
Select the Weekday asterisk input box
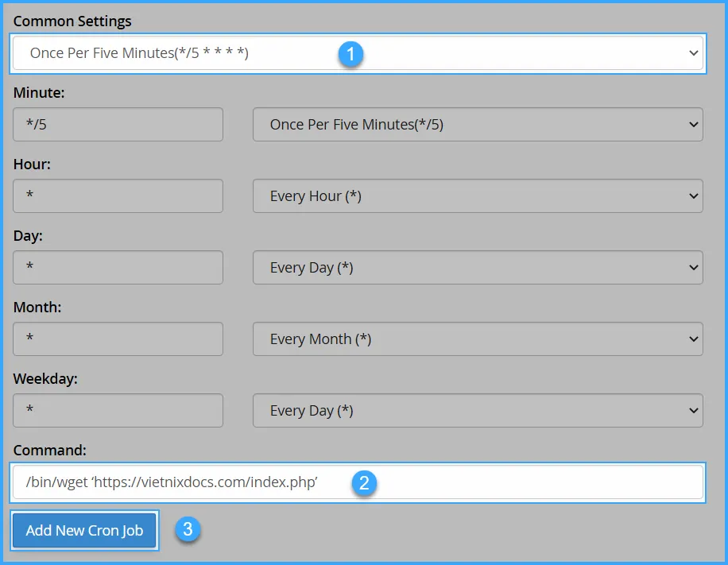[x=118, y=410]
